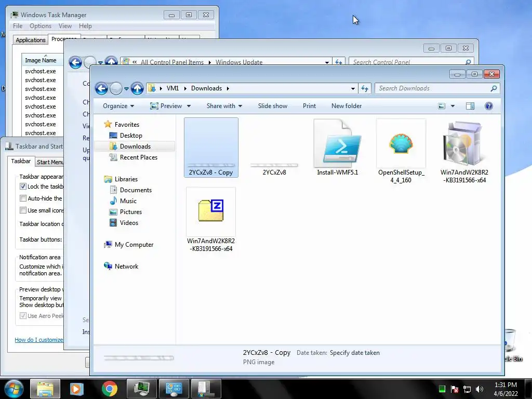Viewport: 532px width, 399px height.
Task: Open the Start menu orb
Action: coord(14,389)
